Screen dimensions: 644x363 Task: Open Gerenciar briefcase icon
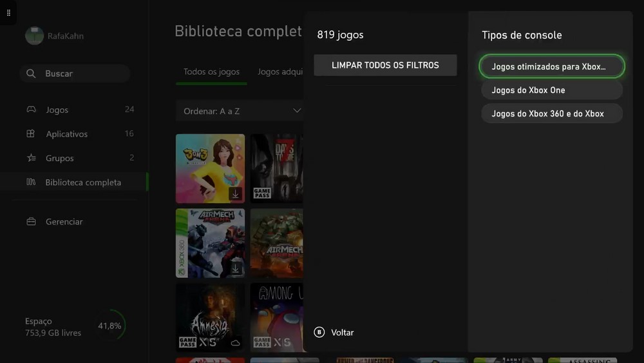[31, 222]
